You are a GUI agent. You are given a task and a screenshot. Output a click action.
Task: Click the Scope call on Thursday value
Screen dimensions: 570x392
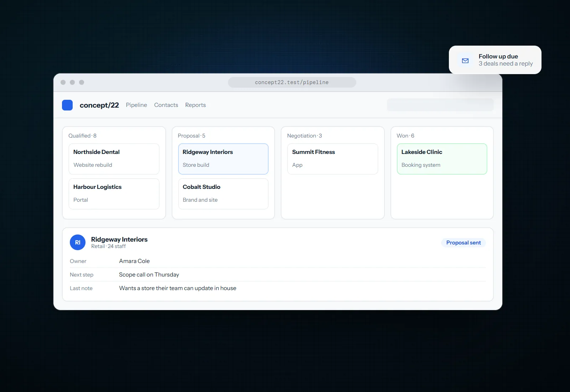tap(149, 275)
